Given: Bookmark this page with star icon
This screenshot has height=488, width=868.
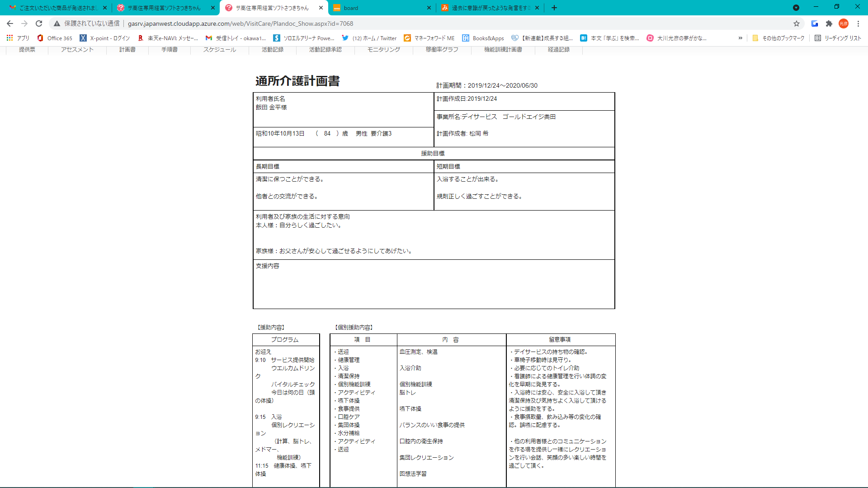Looking at the screenshot, I should pos(797,23).
